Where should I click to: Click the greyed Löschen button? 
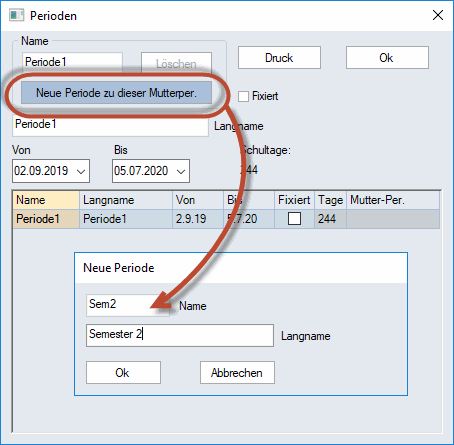click(x=176, y=63)
